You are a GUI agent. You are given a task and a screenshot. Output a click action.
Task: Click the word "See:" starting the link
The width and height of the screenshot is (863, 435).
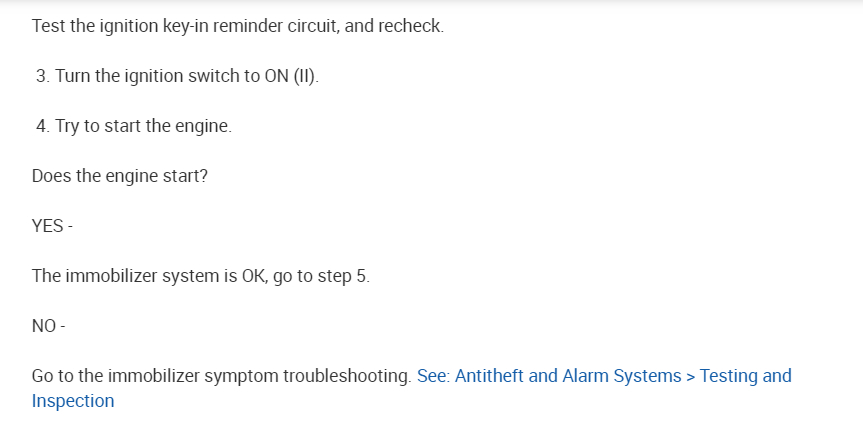coord(433,376)
